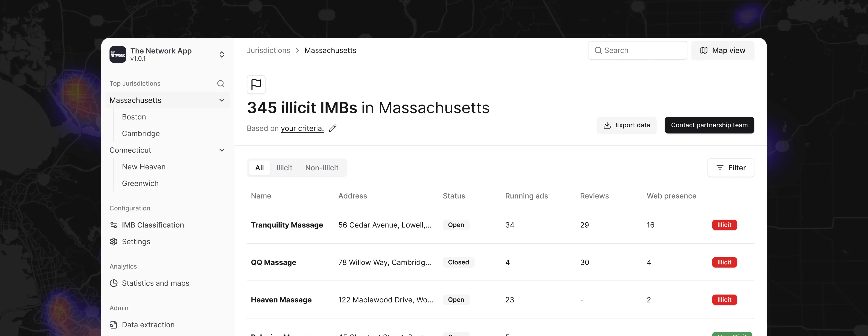Collapse the Massachusetts jurisdiction list
868x336 pixels.
coord(222,100)
